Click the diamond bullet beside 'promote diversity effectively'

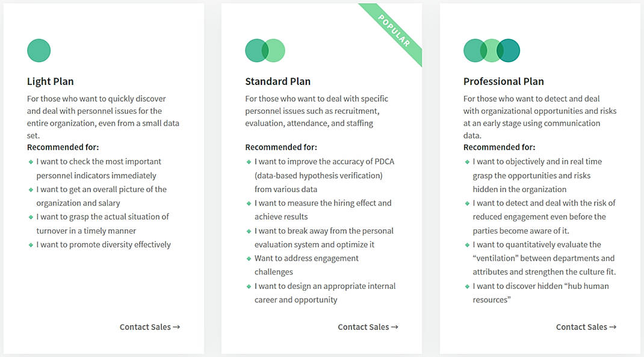30,244
